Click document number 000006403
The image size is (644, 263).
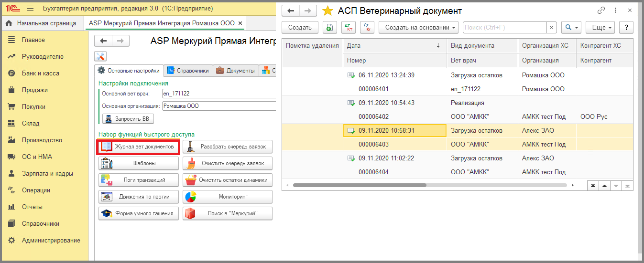click(373, 145)
